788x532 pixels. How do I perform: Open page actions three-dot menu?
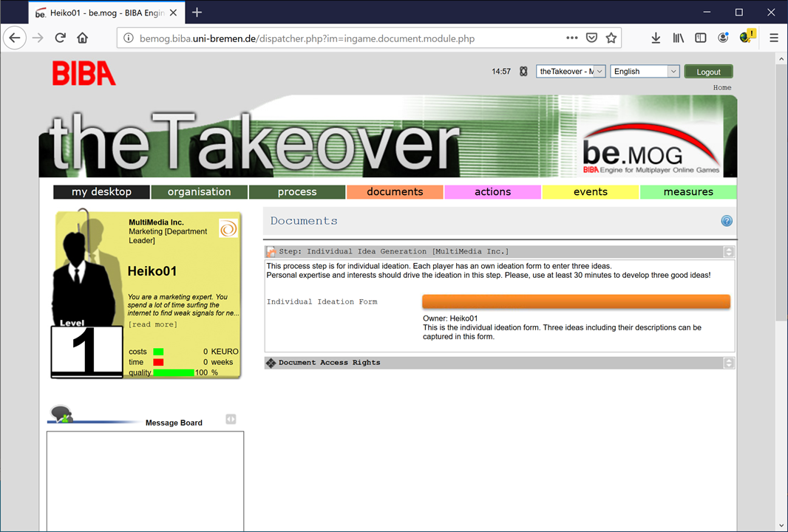point(572,38)
